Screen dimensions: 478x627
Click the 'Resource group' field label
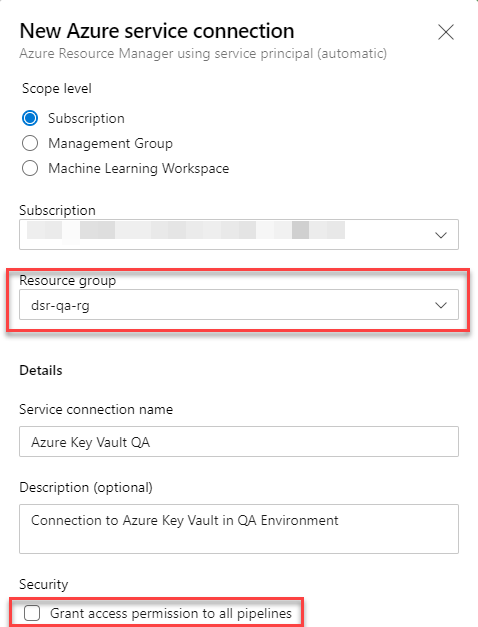68,281
